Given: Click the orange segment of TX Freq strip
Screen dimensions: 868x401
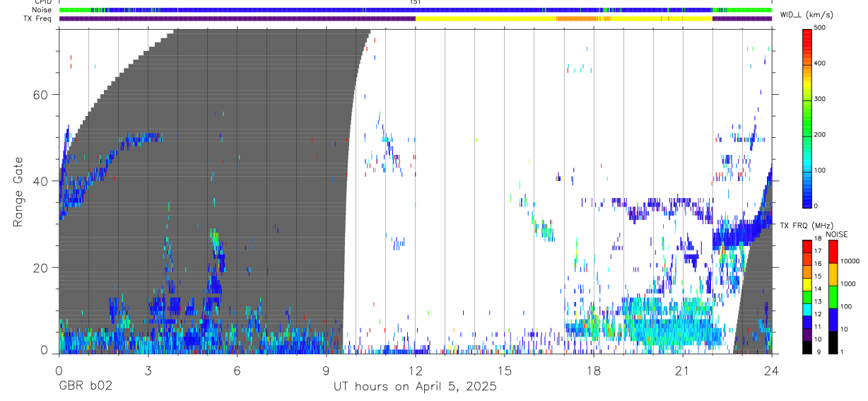Looking at the screenshot, I should point(577,18).
